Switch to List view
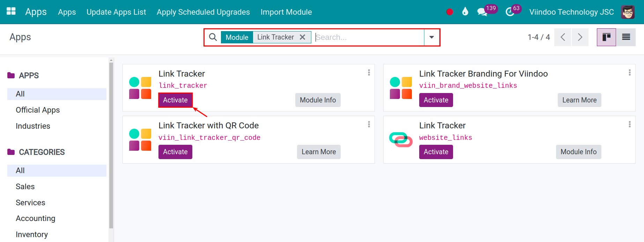 pyautogui.click(x=626, y=37)
